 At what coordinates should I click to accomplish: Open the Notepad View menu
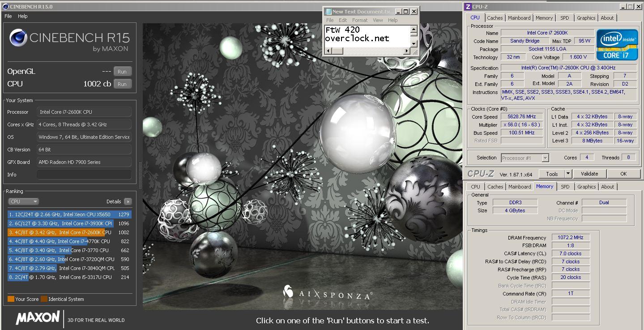378,20
